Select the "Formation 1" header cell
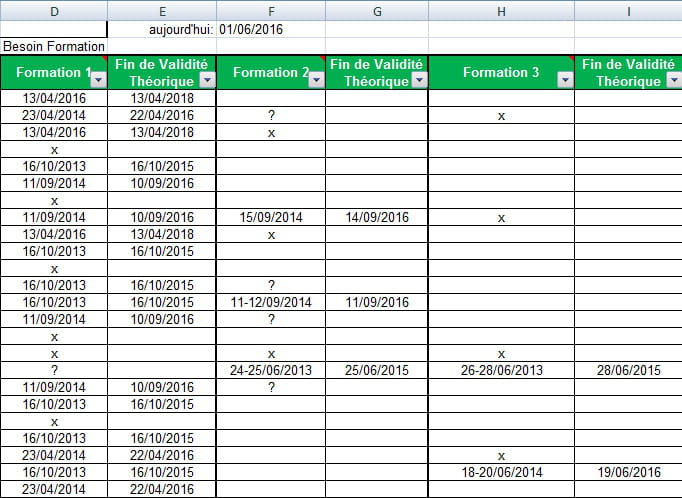The height and width of the screenshot is (498, 682). tap(54, 72)
